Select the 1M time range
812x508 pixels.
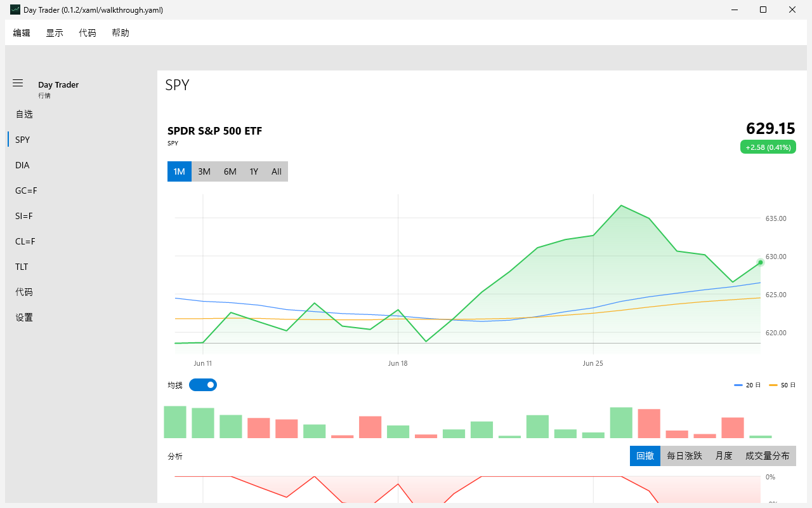pyautogui.click(x=180, y=171)
